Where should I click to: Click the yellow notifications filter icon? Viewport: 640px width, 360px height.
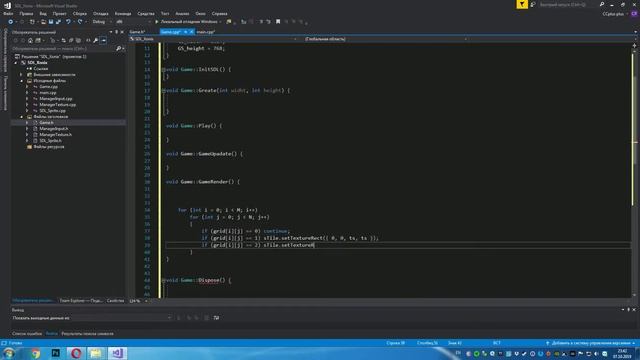522,4
